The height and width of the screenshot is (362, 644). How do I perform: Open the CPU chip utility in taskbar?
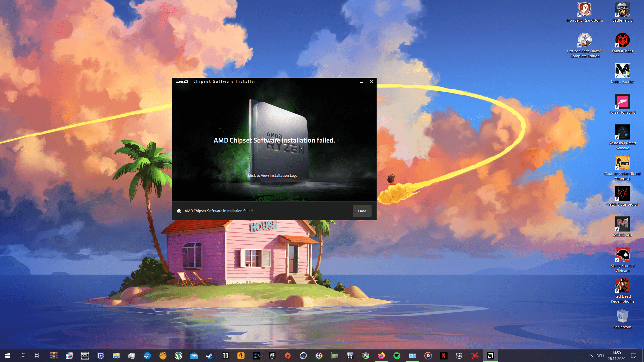click(100, 356)
